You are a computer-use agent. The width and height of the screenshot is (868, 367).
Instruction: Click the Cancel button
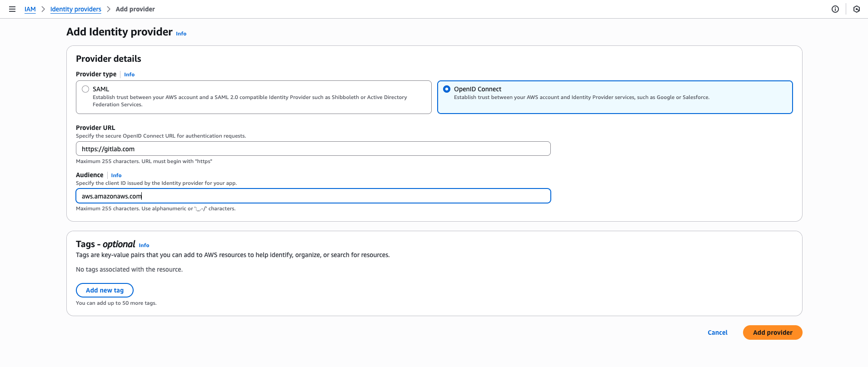tap(717, 332)
